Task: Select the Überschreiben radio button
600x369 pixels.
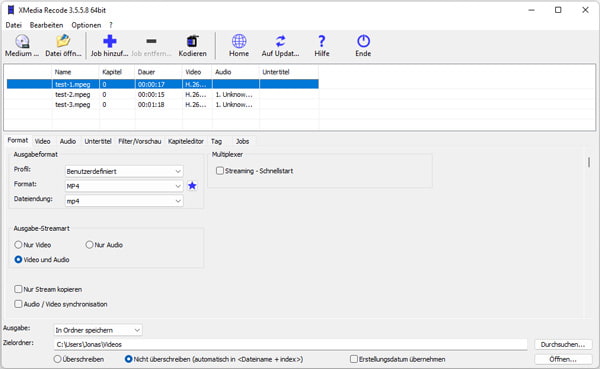Action: click(x=57, y=359)
